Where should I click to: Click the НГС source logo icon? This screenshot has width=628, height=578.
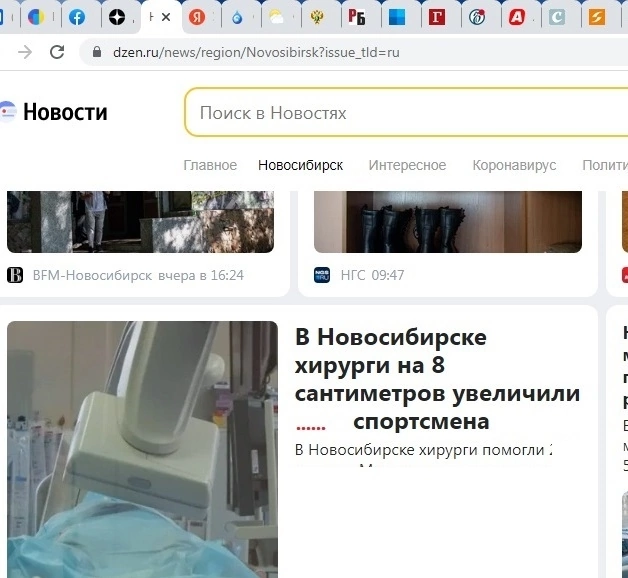point(322,275)
